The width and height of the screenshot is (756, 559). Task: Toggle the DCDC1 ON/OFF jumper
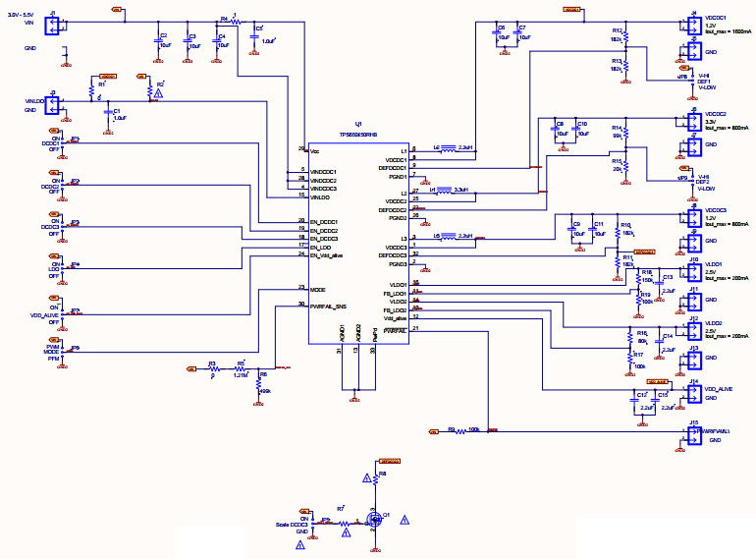73,141
